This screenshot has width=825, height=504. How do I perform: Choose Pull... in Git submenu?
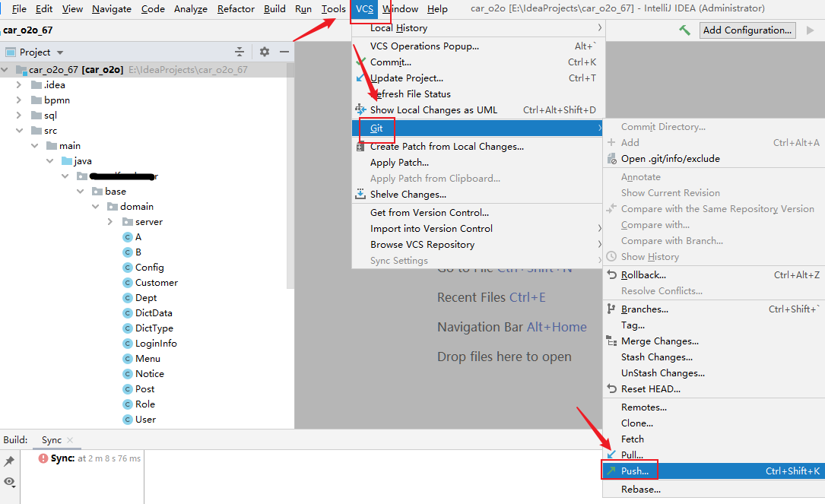click(713, 455)
